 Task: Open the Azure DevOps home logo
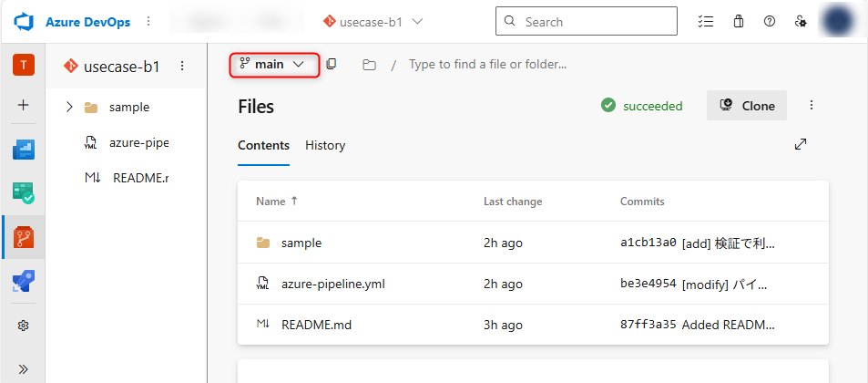(x=24, y=22)
